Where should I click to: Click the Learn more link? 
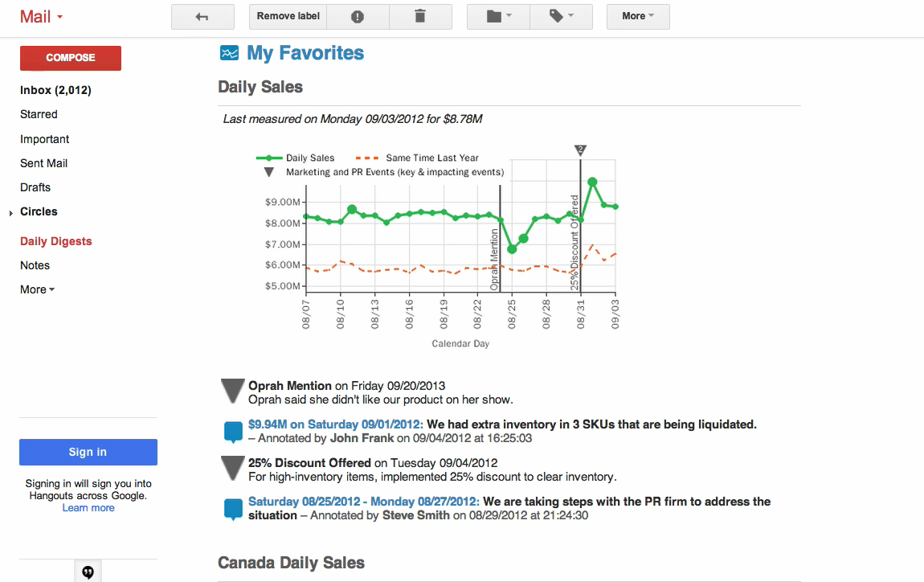coord(88,508)
